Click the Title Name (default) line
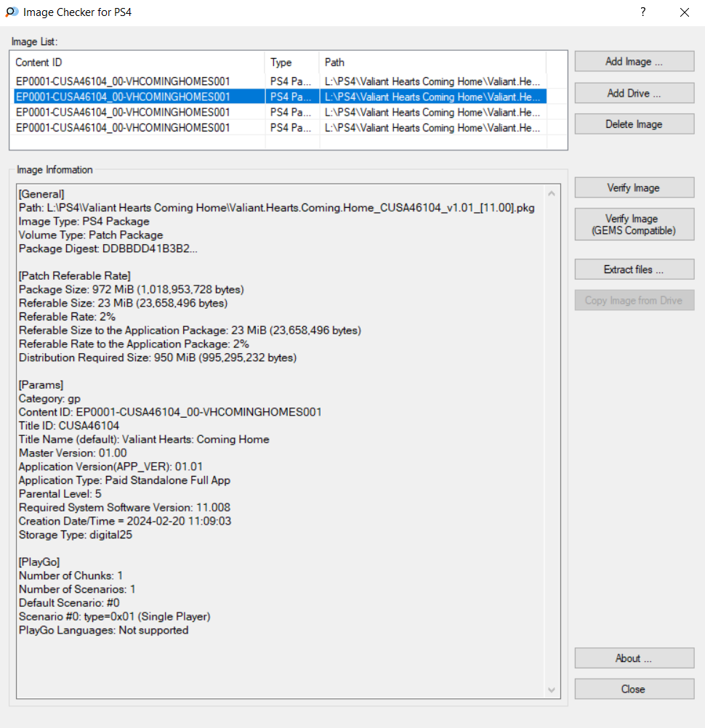This screenshot has height=728, width=705. 144,440
